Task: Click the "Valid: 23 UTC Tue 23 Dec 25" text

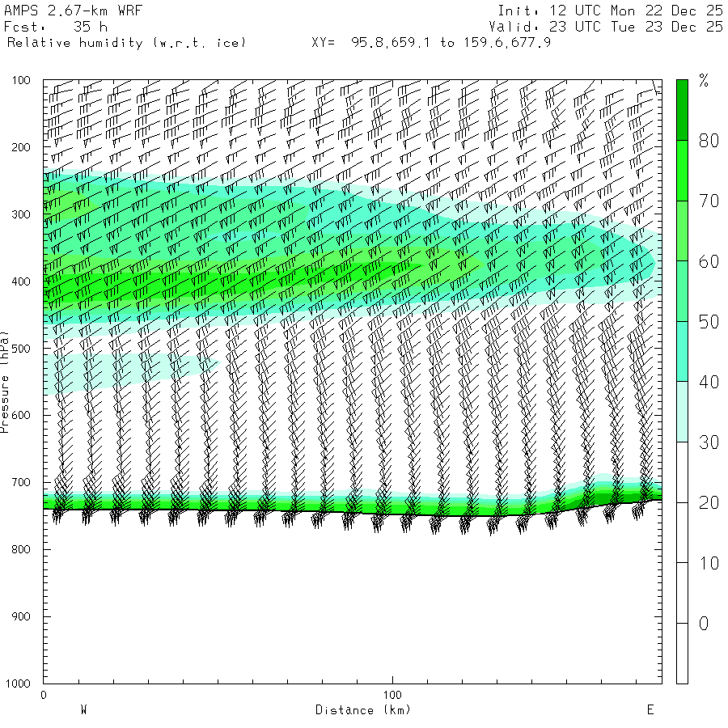Action: point(605,27)
